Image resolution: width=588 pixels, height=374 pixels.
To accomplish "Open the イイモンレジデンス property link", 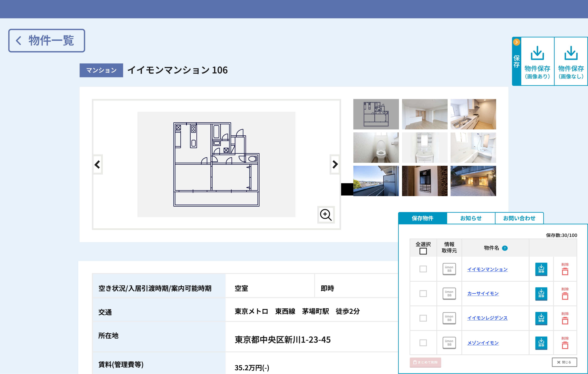I will (x=487, y=318).
